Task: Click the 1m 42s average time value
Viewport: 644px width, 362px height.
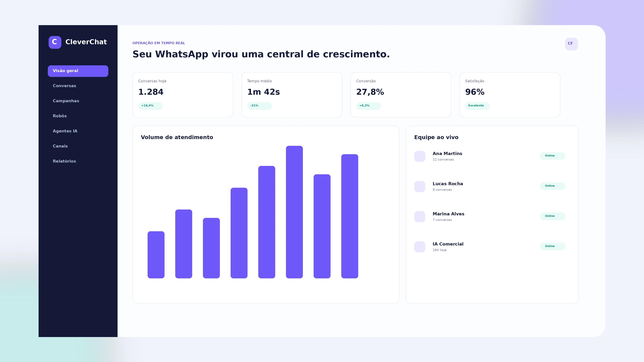Action: (263, 92)
